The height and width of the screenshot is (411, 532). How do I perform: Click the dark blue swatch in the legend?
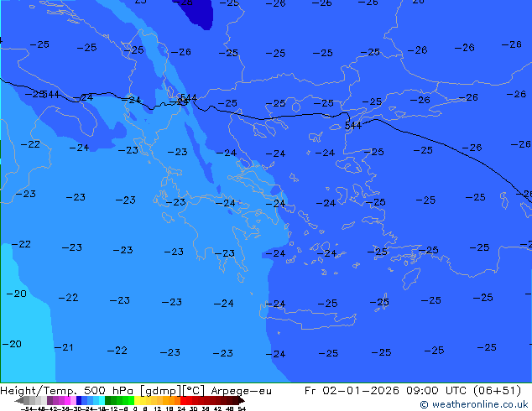[79, 400]
